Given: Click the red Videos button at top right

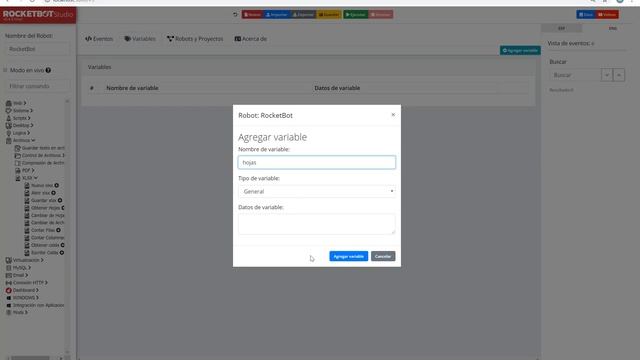Looking at the screenshot, I should 607,14.
